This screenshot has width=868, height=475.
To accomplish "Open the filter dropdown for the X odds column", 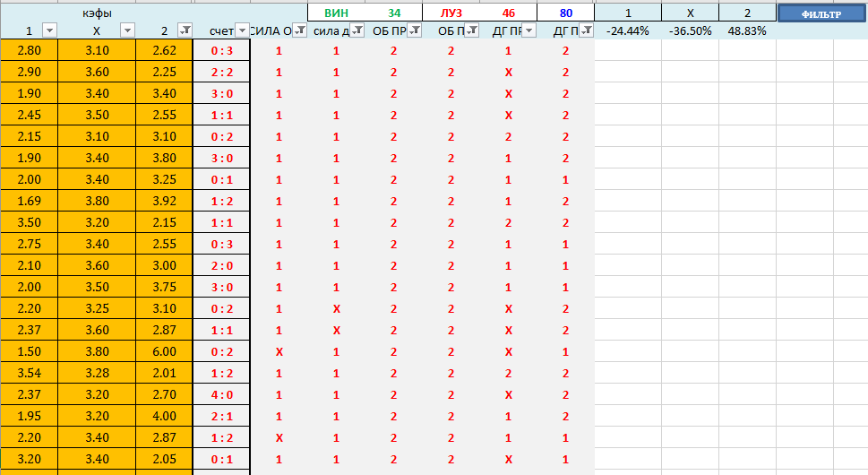I will [x=127, y=30].
